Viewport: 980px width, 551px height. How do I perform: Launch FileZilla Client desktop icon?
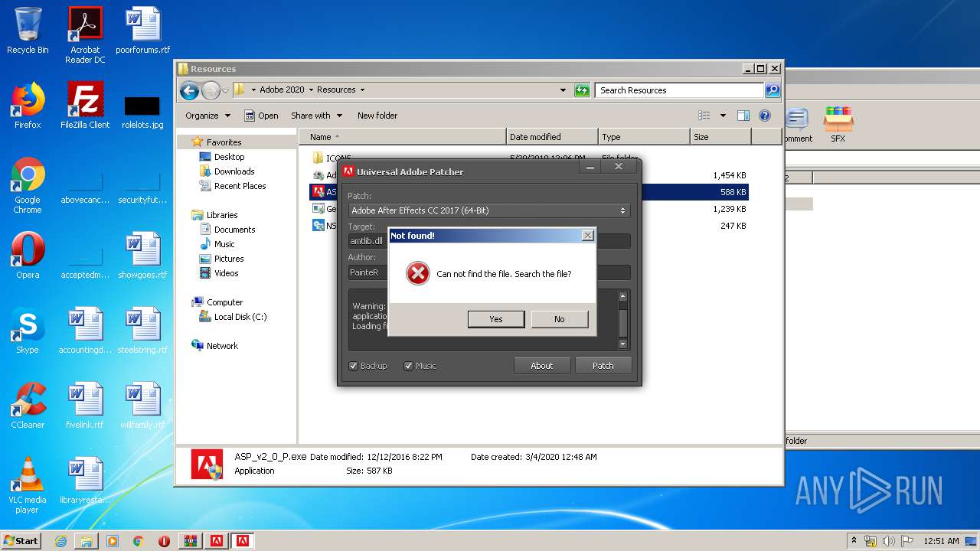pyautogui.click(x=85, y=106)
